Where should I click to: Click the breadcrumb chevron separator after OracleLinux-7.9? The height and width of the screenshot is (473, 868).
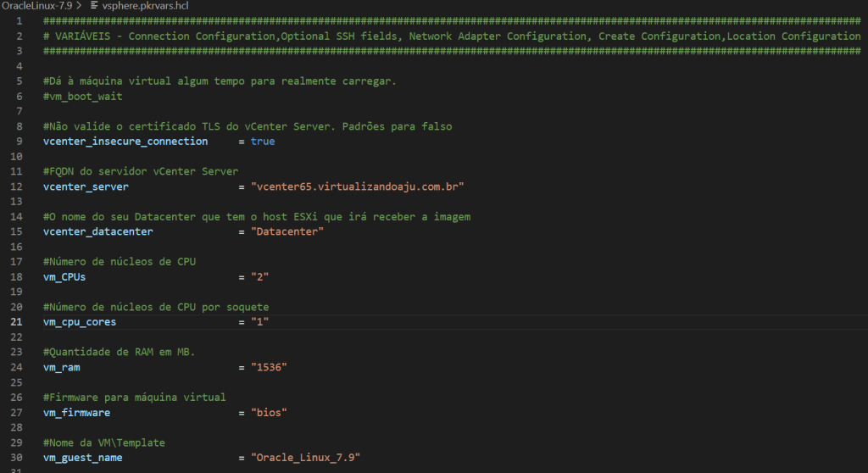click(79, 6)
